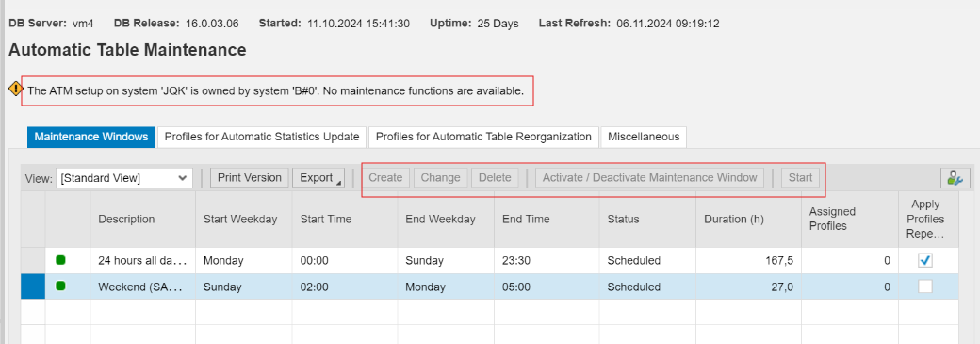Click the Delete button
Screen dimensions: 980x344
click(495, 178)
